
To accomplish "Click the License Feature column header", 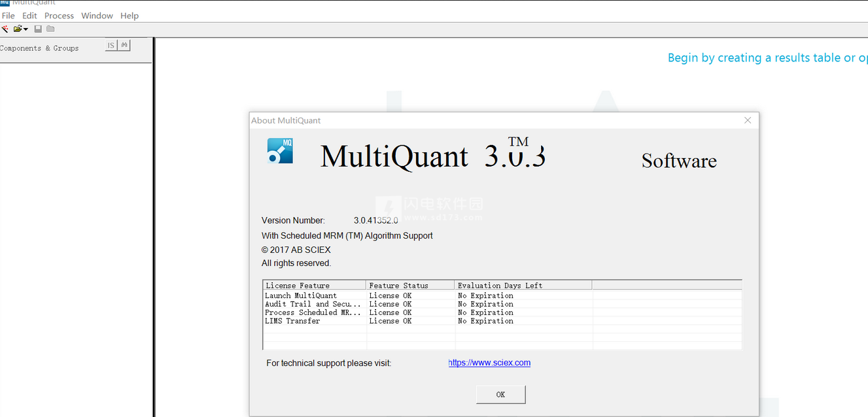I will pyautogui.click(x=315, y=286).
